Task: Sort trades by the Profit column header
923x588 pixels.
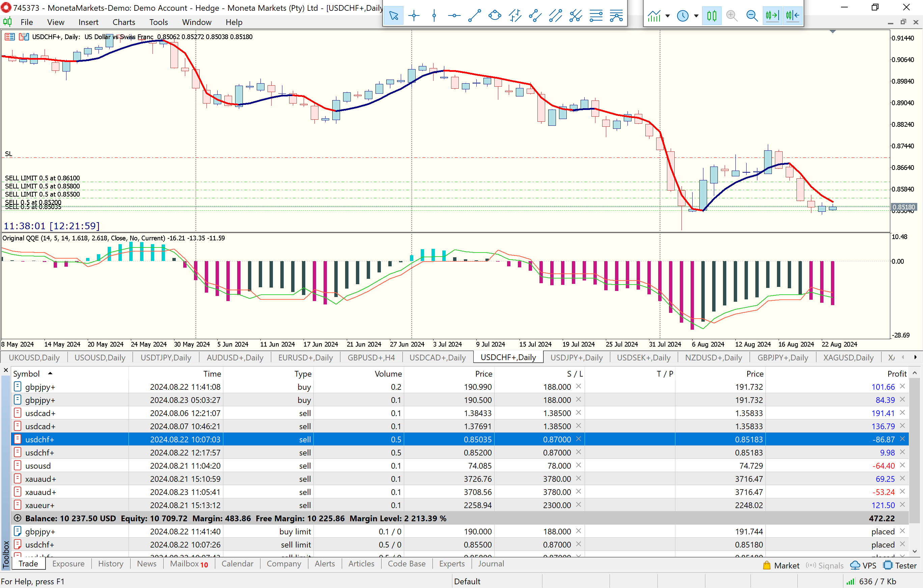Action: point(897,374)
